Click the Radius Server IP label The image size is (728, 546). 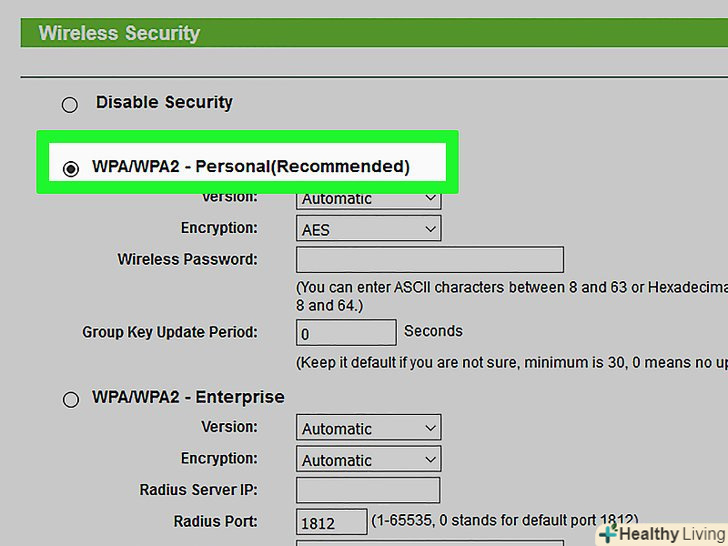click(198, 490)
